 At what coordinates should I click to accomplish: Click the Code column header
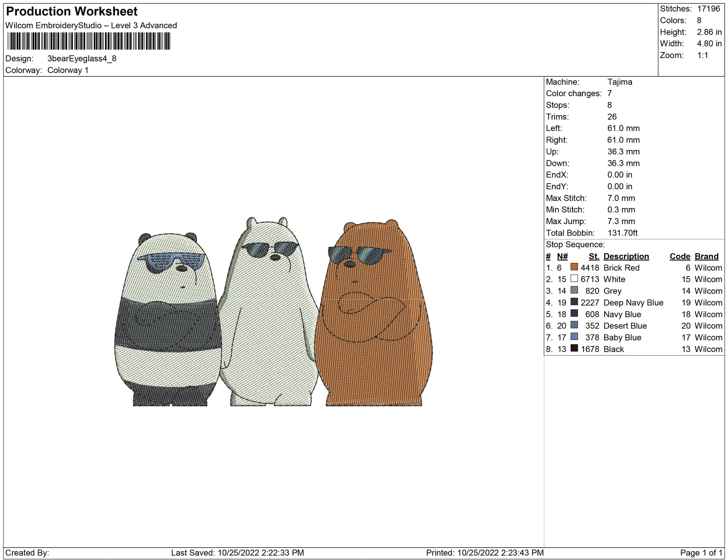pyautogui.click(x=679, y=256)
